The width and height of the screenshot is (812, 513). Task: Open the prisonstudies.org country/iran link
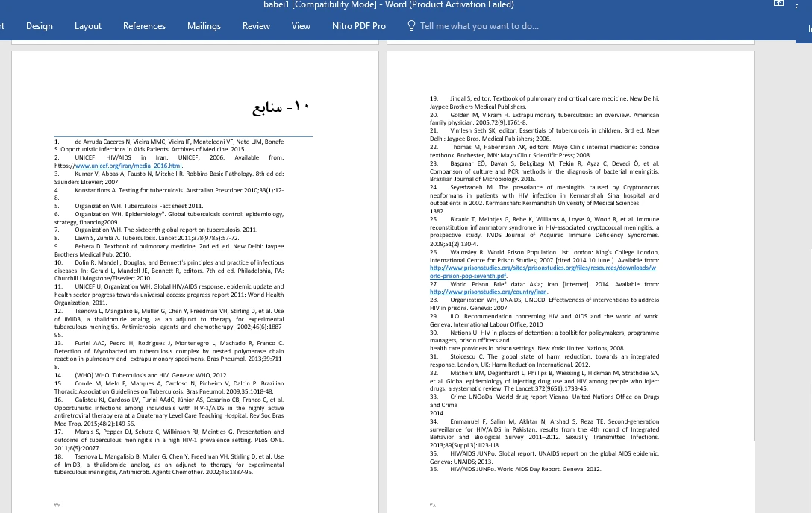494,292
